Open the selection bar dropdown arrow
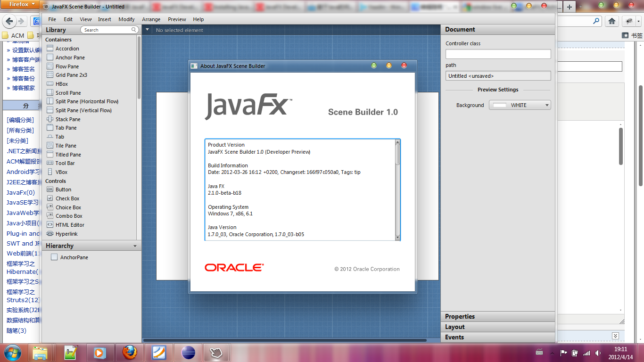Image resolution: width=644 pixels, height=362 pixels. (x=147, y=30)
